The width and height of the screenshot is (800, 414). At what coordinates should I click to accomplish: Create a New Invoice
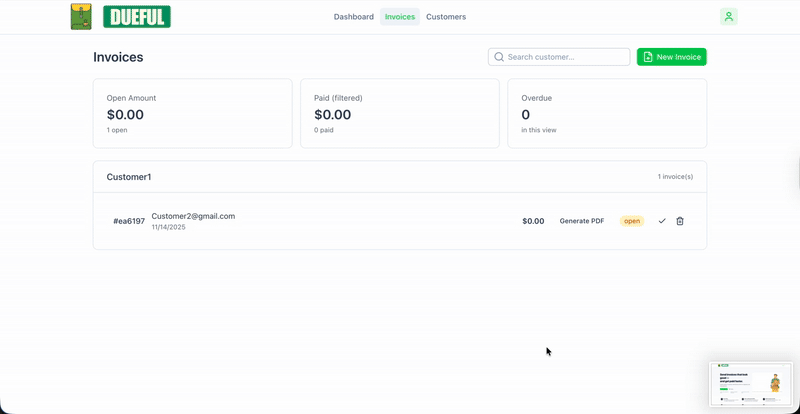tap(671, 57)
